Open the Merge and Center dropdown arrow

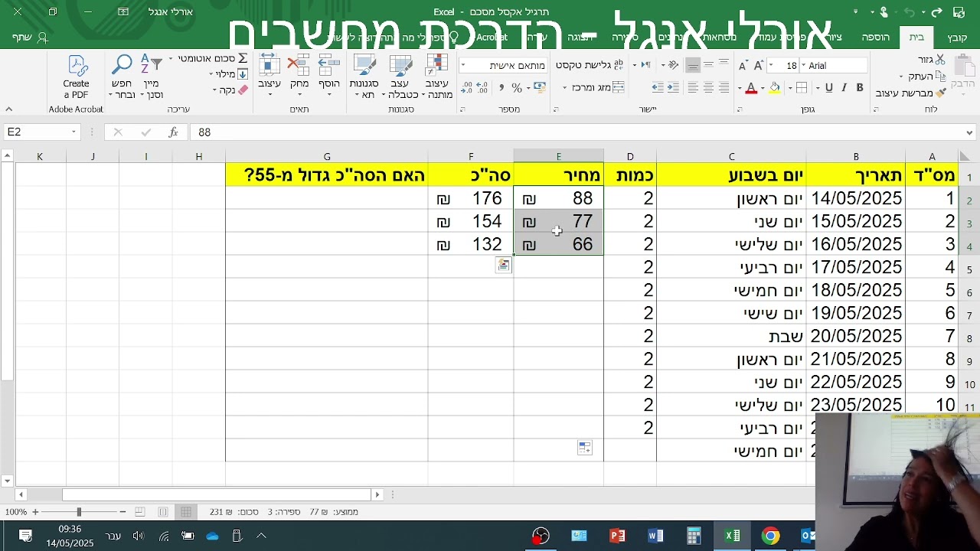[x=565, y=88]
